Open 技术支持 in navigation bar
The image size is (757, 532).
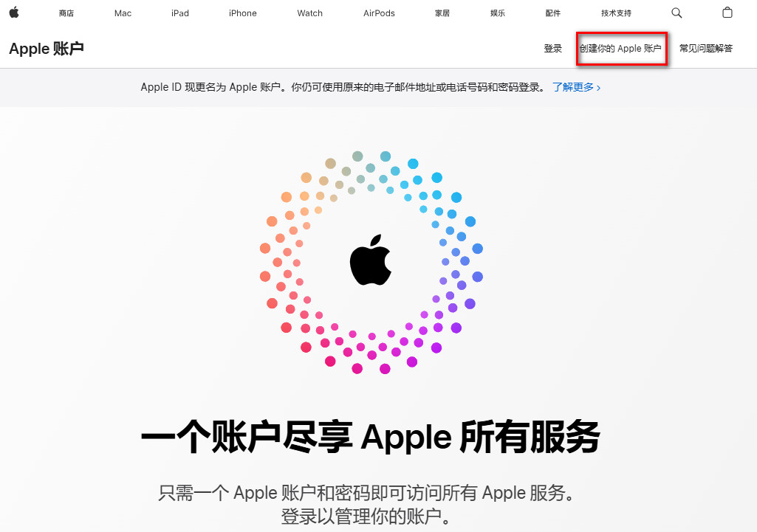click(616, 13)
